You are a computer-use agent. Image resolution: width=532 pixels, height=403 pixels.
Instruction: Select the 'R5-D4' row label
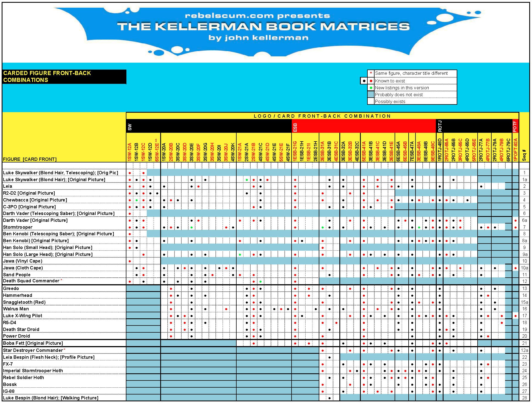(x=10, y=322)
